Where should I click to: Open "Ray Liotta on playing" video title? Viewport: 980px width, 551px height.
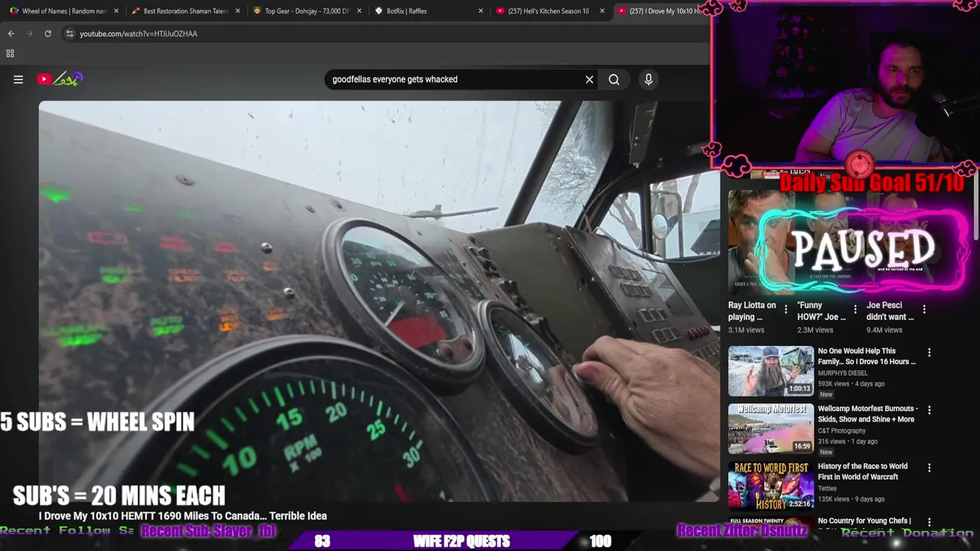coord(752,311)
